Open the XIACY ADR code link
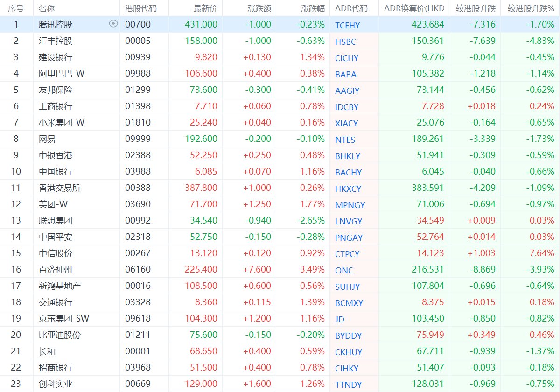This screenshot has width=560, height=392. tap(347, 123)
